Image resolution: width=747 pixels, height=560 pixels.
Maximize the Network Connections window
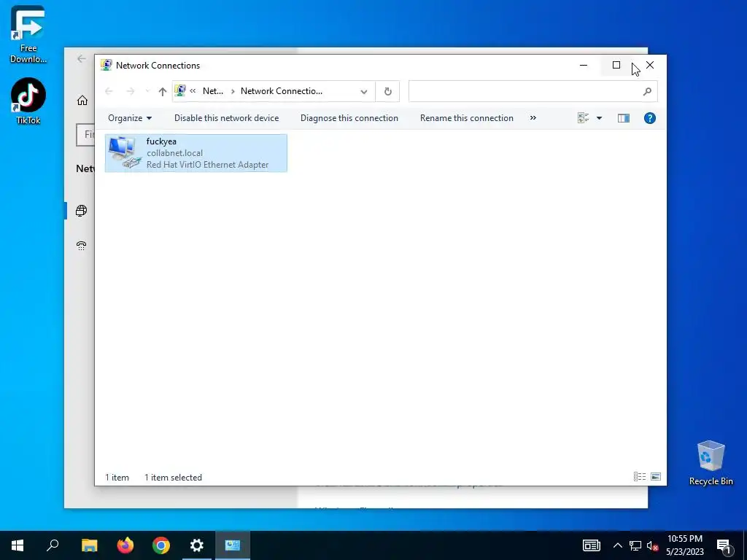click(616, 65)
